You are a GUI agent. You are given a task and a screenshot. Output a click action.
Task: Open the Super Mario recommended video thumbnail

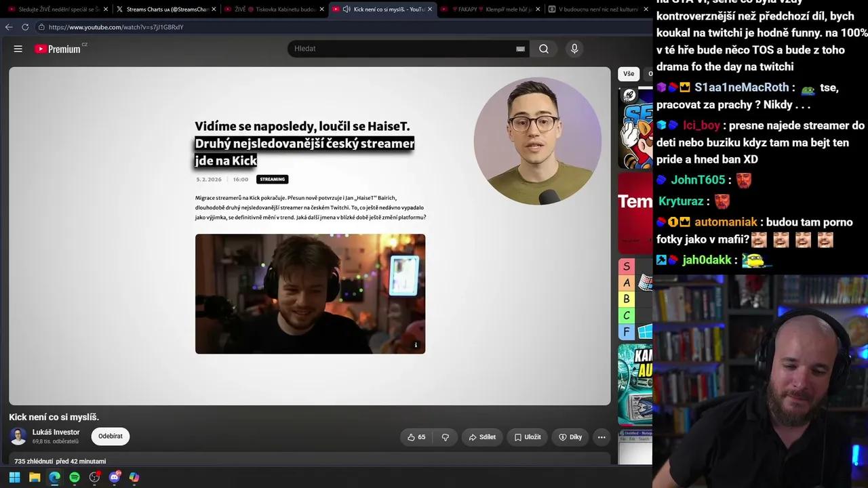(635, 128)
